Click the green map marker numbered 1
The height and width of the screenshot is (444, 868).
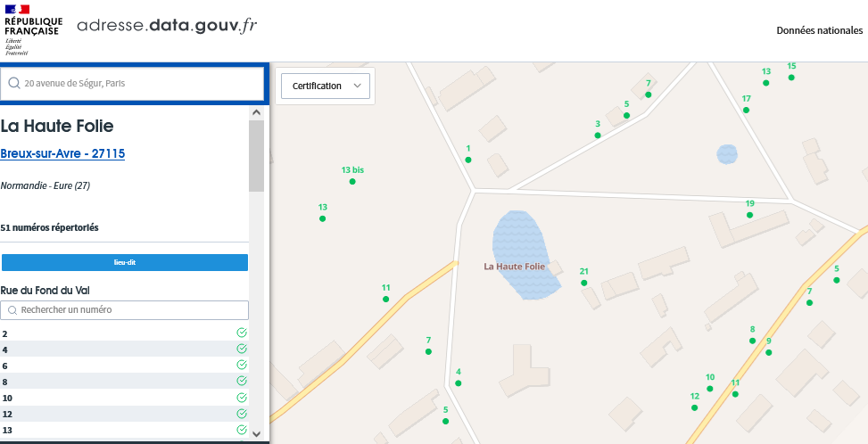pos(468,160)
